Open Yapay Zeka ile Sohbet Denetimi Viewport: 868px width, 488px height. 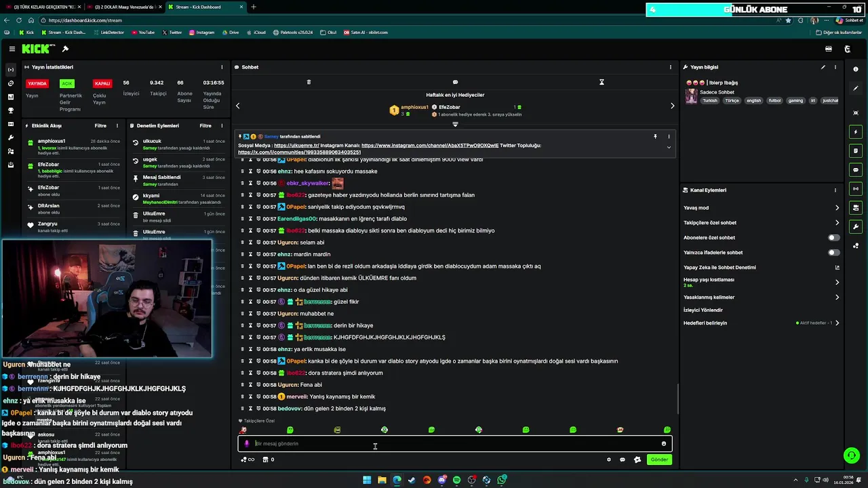click(762, 267)
